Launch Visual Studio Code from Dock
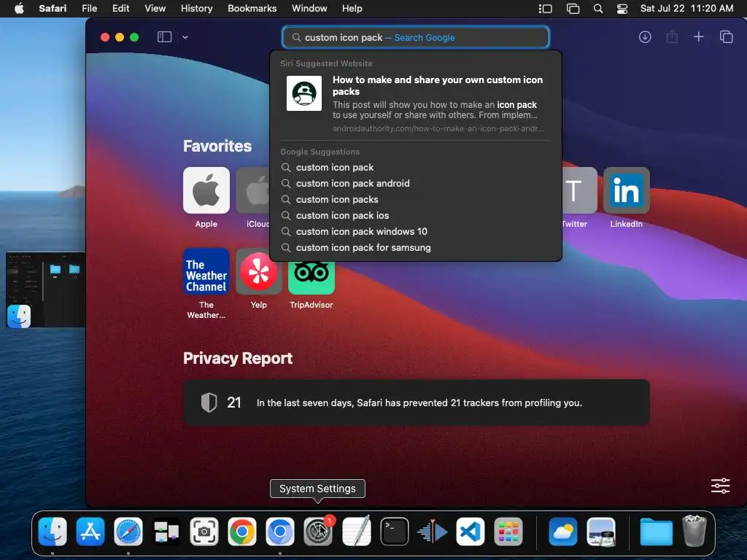This screenshot has width=747, height=560. tap(471, 532)
